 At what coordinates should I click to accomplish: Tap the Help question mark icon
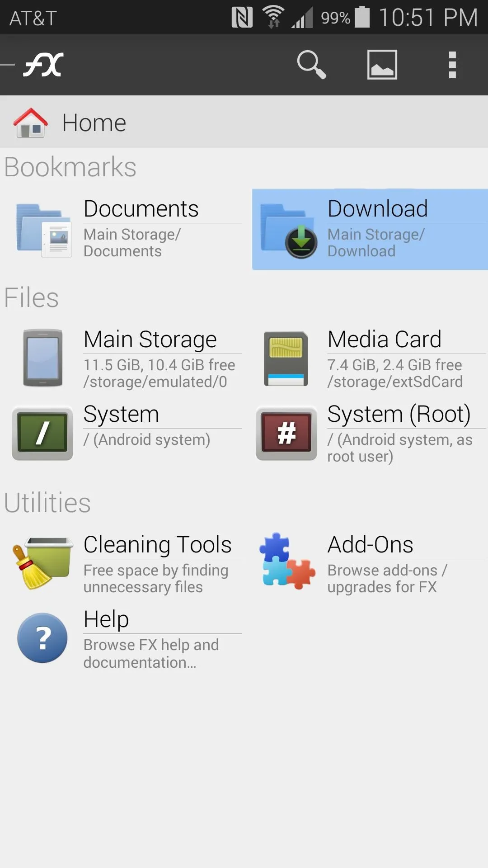coord(42,638)
